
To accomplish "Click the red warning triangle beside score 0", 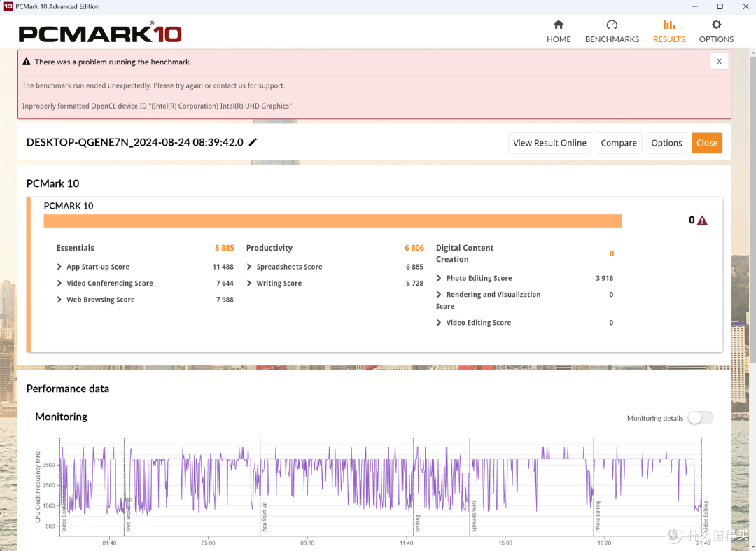I will [x=703, y=221].
